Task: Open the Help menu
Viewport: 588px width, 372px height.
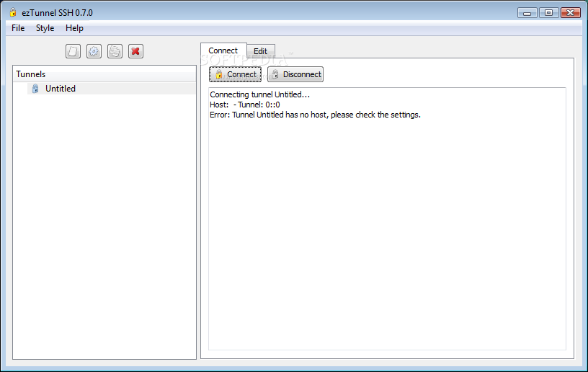Action: pos(74,28)
